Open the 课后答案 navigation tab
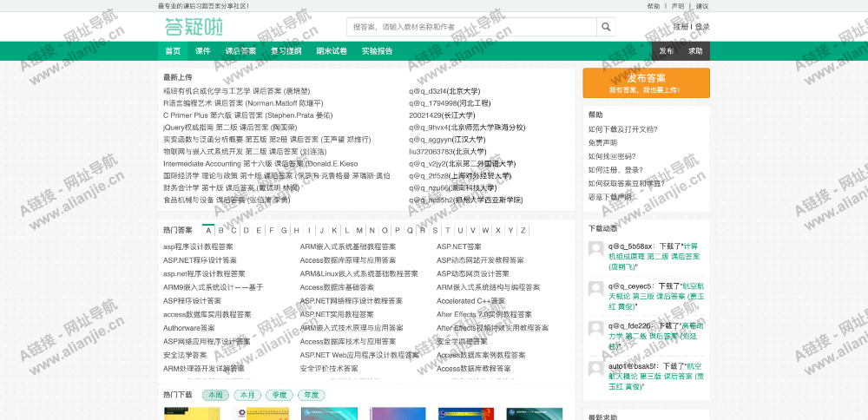Viewport: 868px width, 420px height. coord(240,51)
